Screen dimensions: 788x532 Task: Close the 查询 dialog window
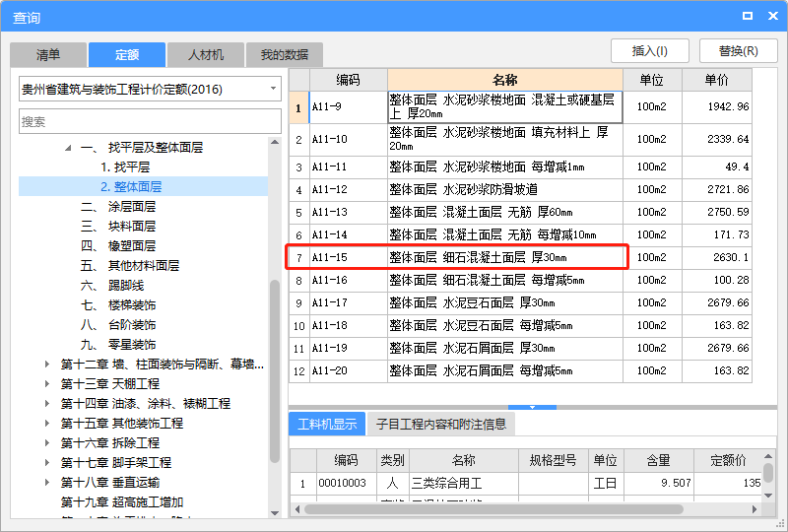pyautogui.click(x=773, y=16)
